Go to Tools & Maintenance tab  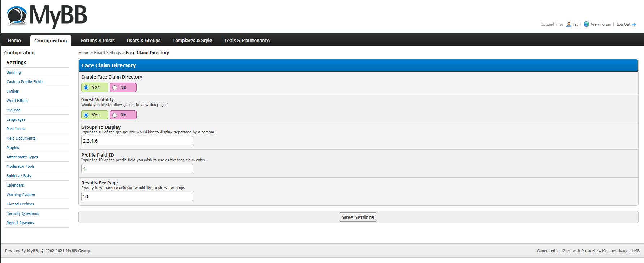[247, 41]
